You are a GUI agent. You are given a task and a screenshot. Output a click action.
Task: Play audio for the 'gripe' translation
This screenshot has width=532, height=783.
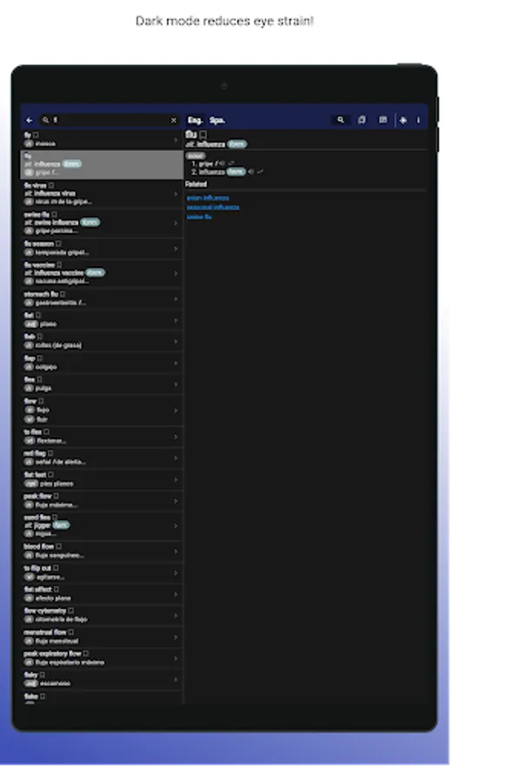coord(222,164)
